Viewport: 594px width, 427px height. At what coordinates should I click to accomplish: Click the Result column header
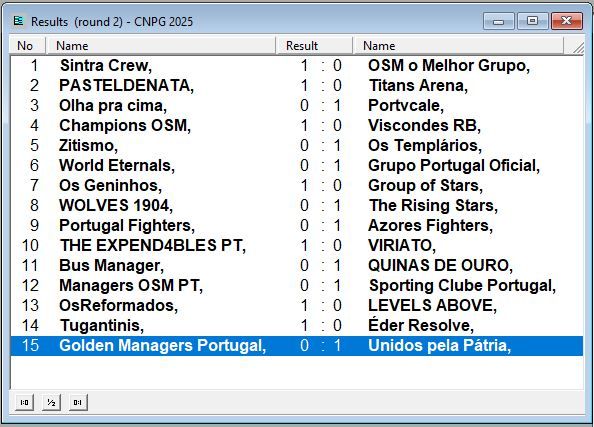tap(314, 46)
